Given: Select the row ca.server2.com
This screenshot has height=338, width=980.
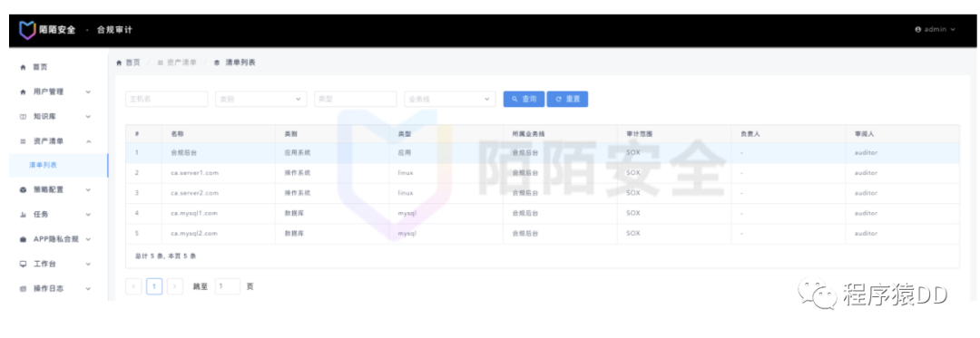Looking at the screenshot, I should point(543,193).
